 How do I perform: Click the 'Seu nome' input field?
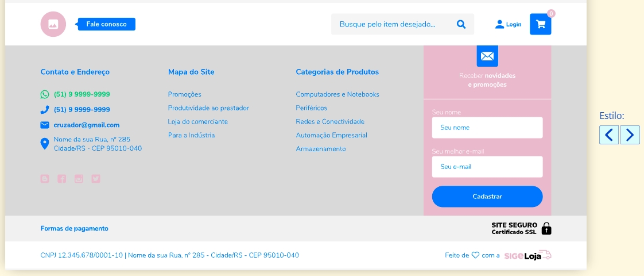[x=487, y=128]
